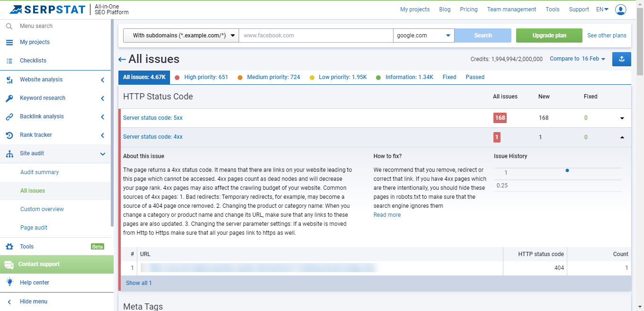Open the user account icon
Screen dimensions: 644x311
621,9
